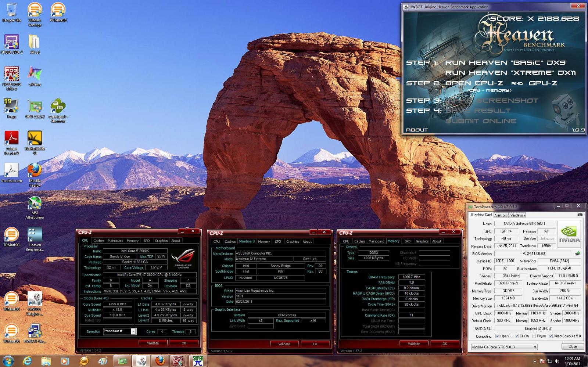588x367 pixels.
Task: Switch to Validation tab in GPU-Z
Action: [x=517, y=215]
